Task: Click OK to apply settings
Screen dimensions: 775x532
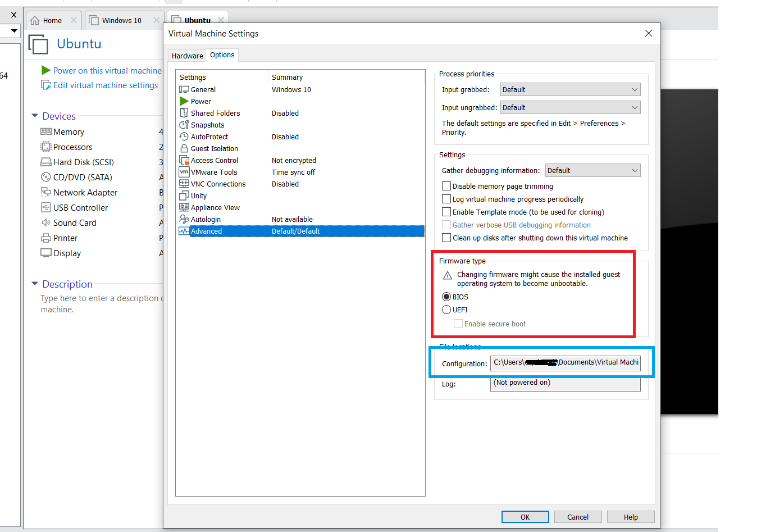Action: 525,517
